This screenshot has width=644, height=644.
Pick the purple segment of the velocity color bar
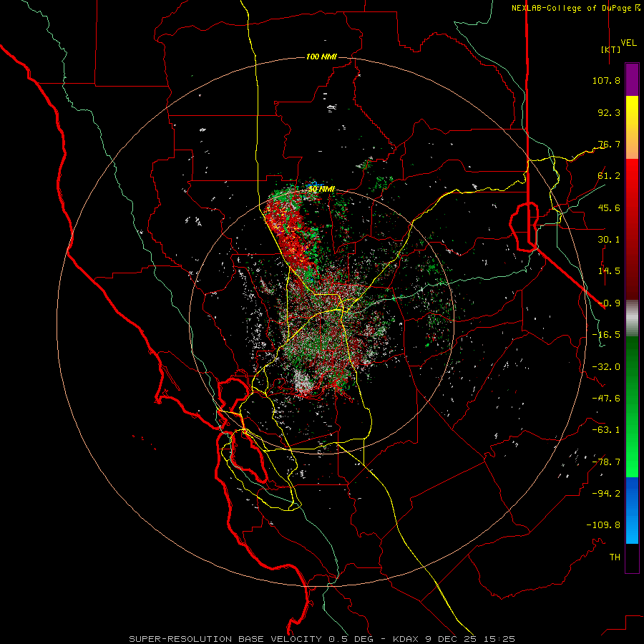(632, 79)
